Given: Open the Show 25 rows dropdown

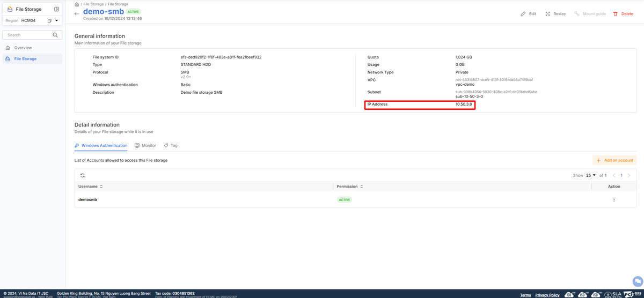Looking at the screenshot, I should pyautogui.click(x=591, y=175).
